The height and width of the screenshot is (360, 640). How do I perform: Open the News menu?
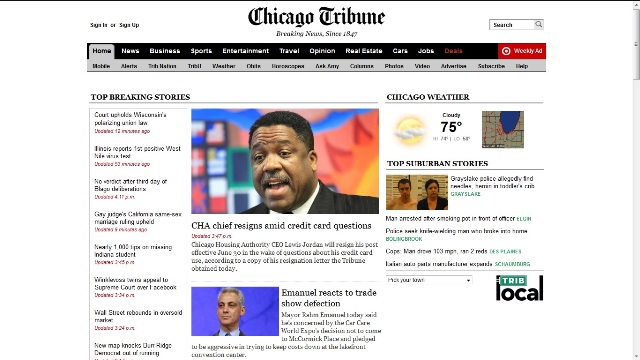point(130,51)
